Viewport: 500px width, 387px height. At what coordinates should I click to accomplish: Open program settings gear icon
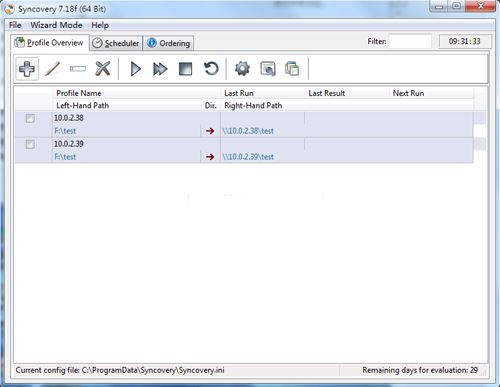click(x=242, y=69)
